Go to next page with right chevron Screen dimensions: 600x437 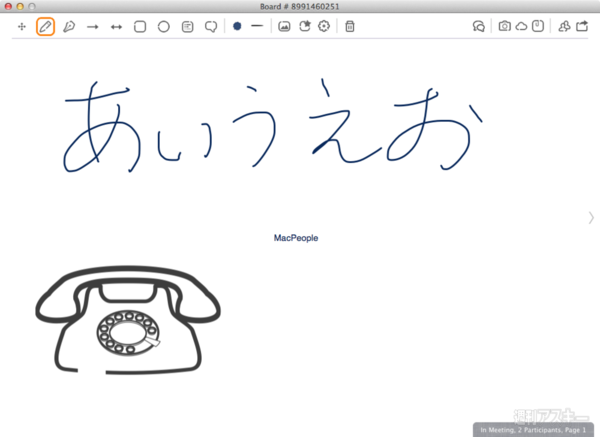(591, 218)
